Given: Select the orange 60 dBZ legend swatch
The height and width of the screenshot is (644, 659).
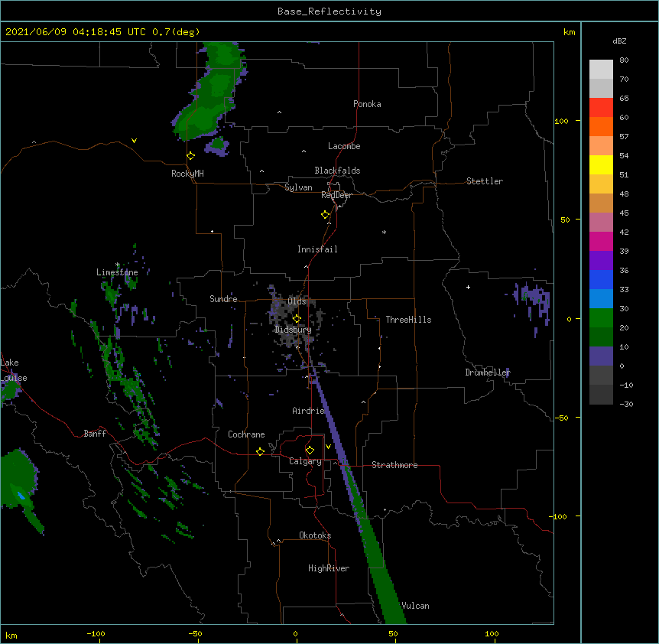Looking at the screenshot, I should click(x=601, y=126).
